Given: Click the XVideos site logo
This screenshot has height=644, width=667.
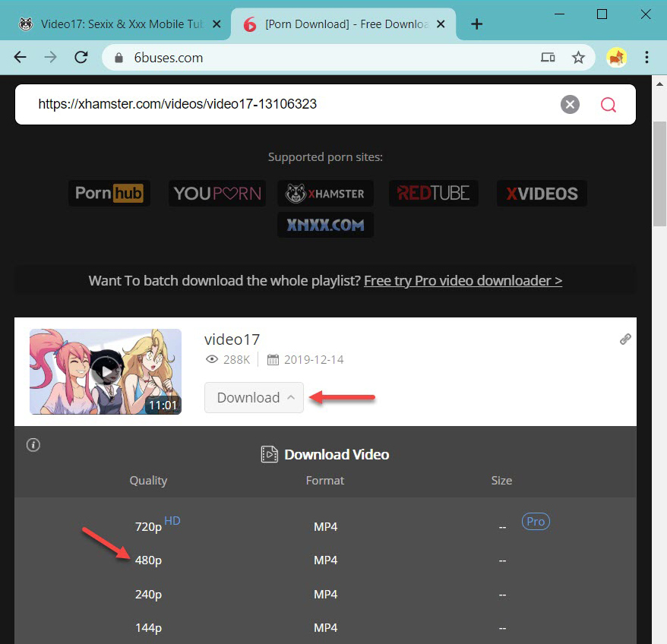Looking at the screenshot, I should 542,193.
